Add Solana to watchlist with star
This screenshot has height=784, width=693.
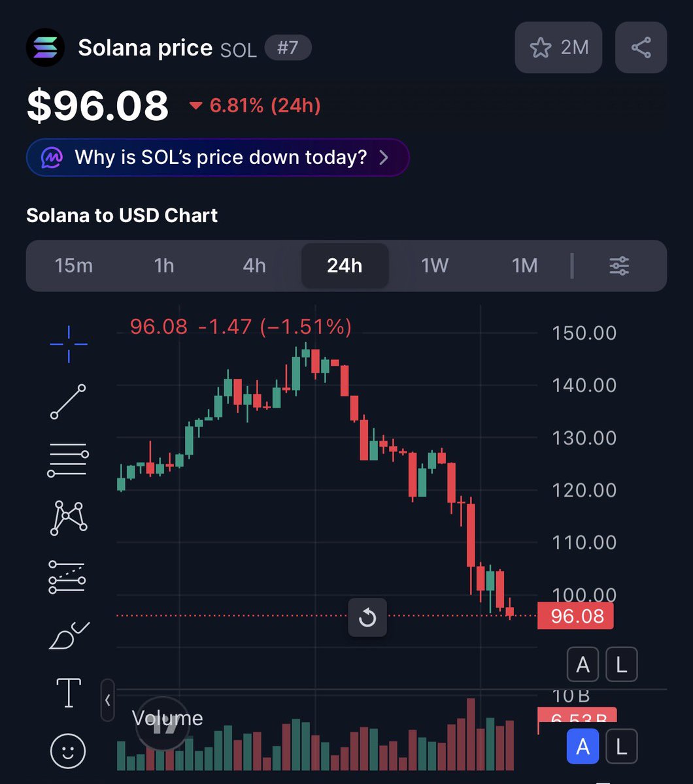click(x=558, y=48)
